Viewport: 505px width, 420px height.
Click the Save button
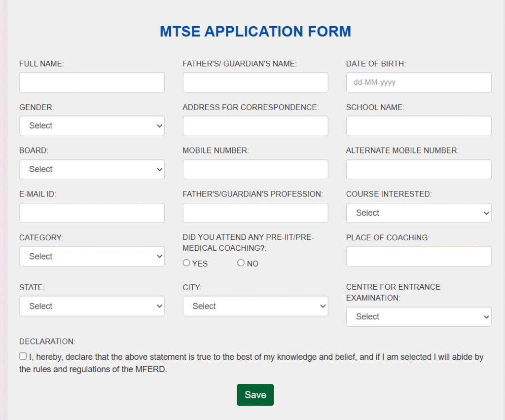(255, 395)
